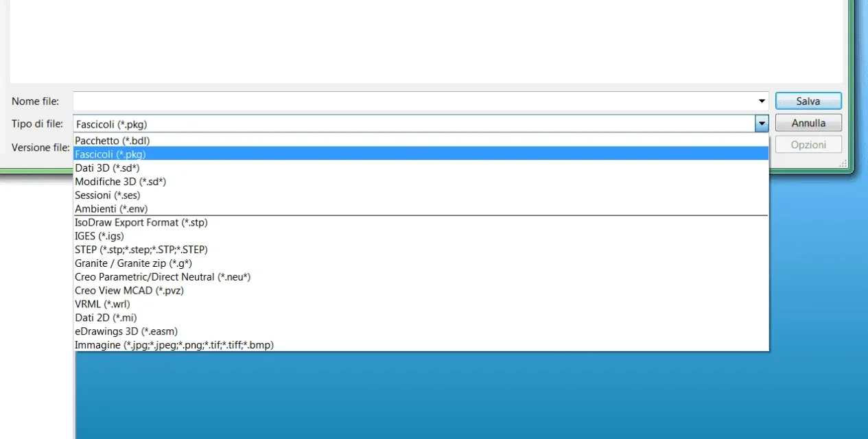Select VRML (*.wrl) file type
Screen dimensions: 868x439
[x=102, y=304]
